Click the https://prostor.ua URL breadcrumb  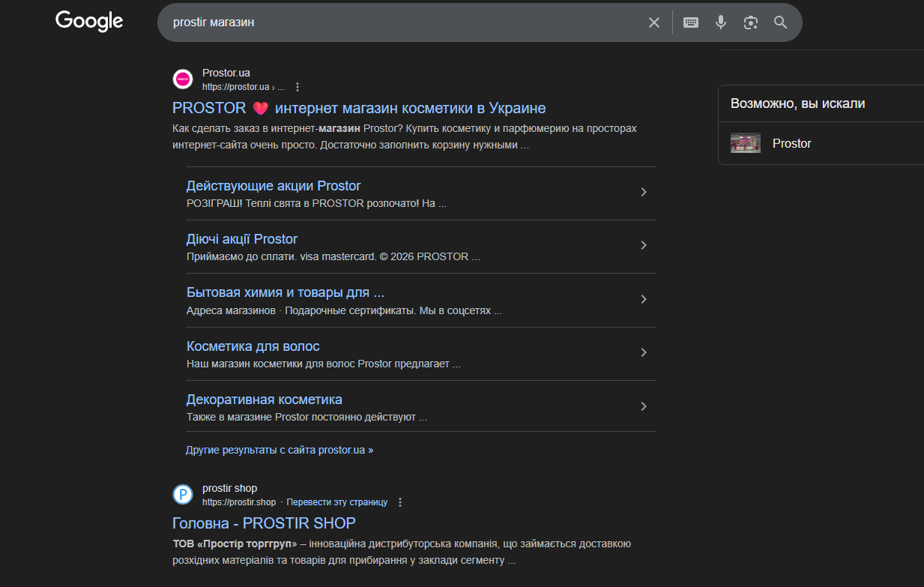click(244, 87)
